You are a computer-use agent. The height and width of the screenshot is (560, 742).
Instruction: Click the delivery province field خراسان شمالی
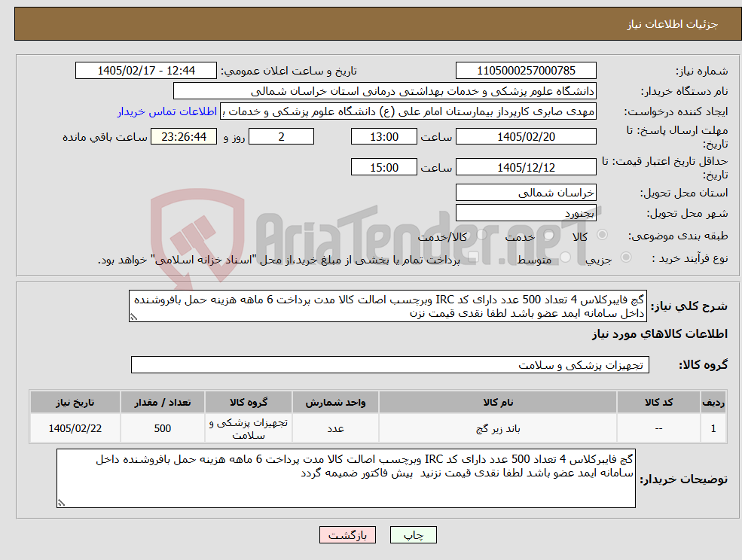click(x=526, y=193)
